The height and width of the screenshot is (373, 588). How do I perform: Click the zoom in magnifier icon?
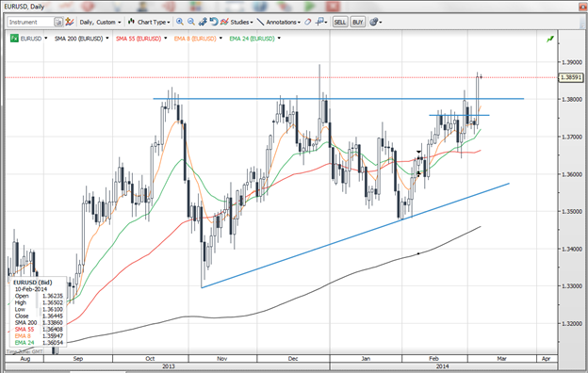coord(180,22)
